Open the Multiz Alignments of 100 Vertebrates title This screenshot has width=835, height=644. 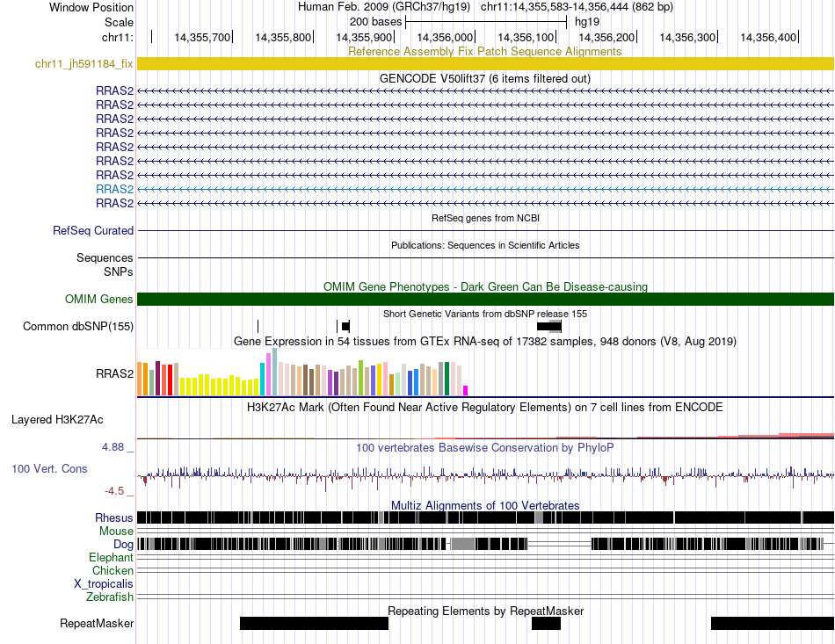485,505
